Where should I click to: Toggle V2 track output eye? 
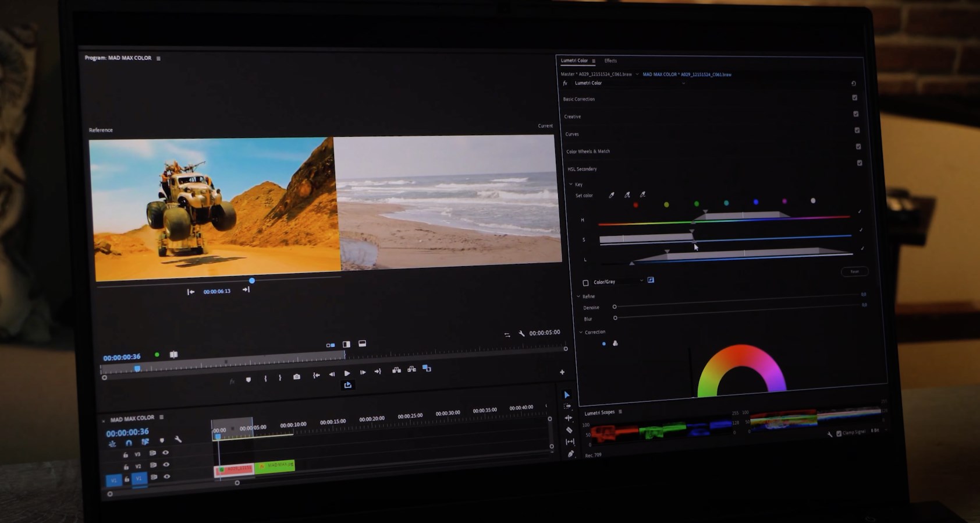pyautogui.click(x=166, y=465)
